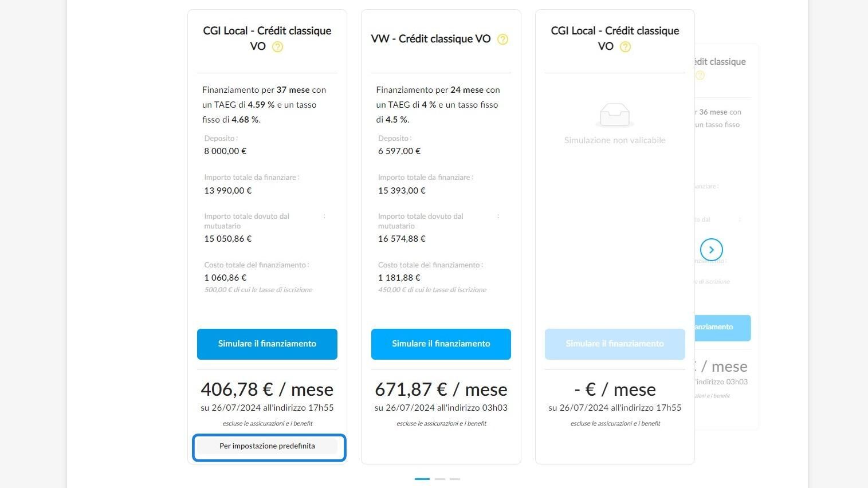Click help icon on third CGI Local card
The width and height of the screenshot is (868, 488).
tap(625, 47)
